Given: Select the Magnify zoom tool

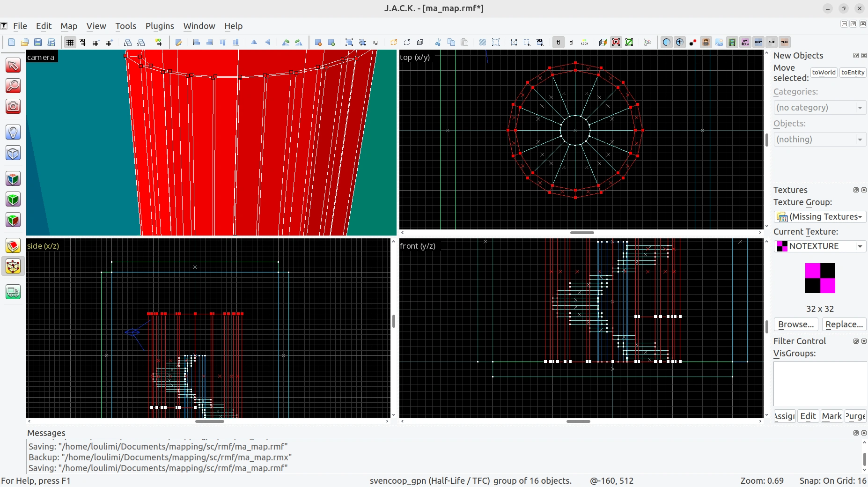Looking at the screenshot, I should coord(13,86).
